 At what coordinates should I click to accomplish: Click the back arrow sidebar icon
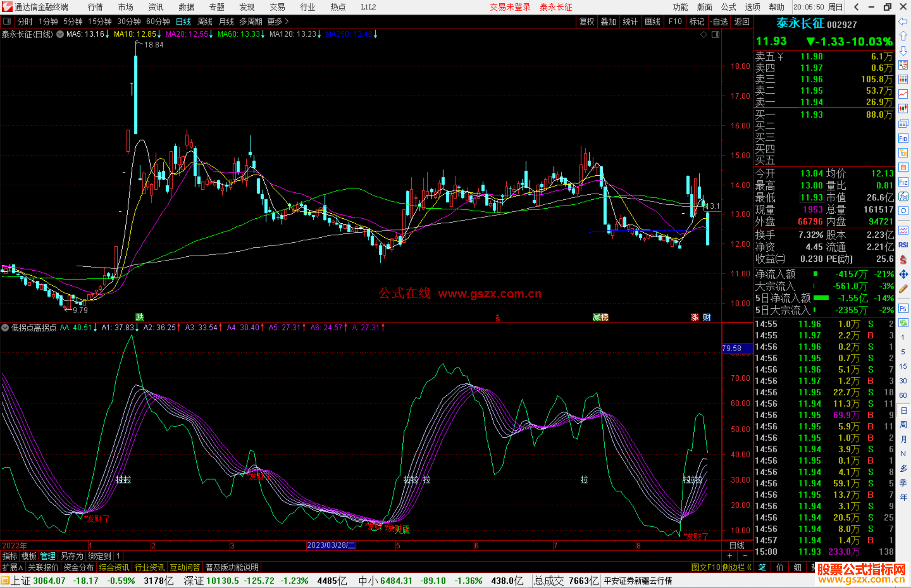click(x=903, y=21)
